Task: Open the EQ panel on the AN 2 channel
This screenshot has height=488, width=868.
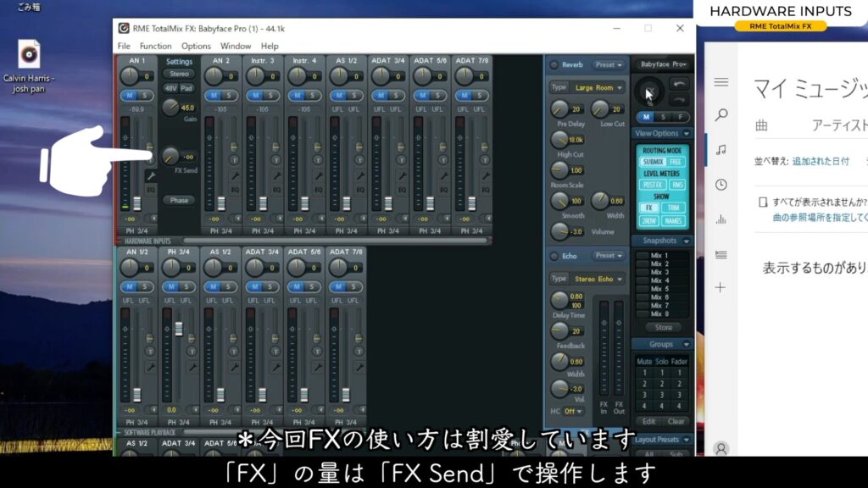Action: point(235,190)
